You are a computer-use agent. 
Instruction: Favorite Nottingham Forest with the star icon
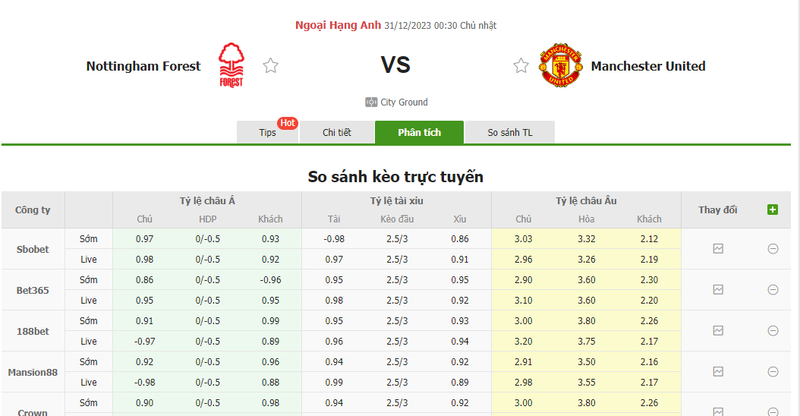[270, 66]
